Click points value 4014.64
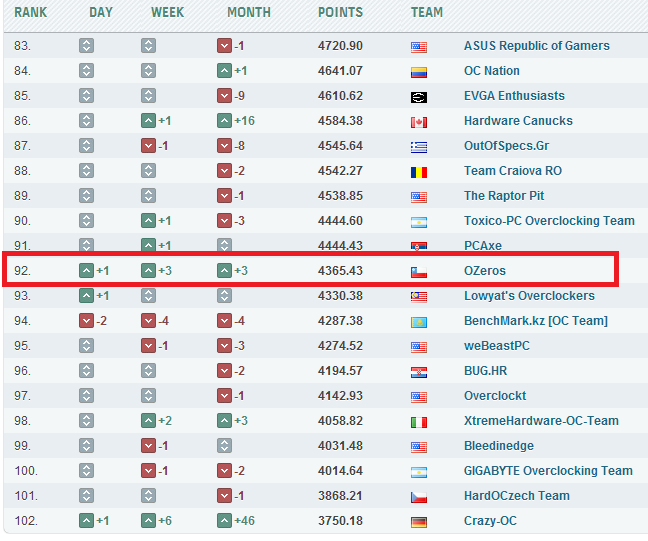648x541 pixels. pyautogui.click(x=340, y=471)
